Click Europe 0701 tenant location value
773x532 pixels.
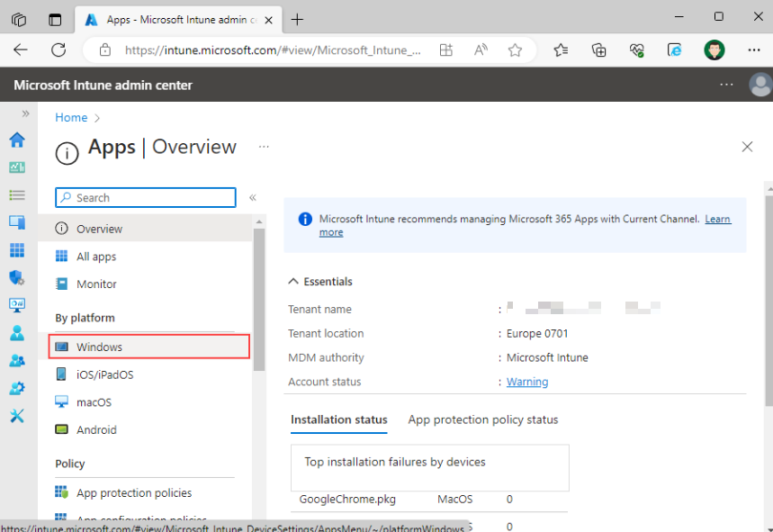(x=537, y=334)
